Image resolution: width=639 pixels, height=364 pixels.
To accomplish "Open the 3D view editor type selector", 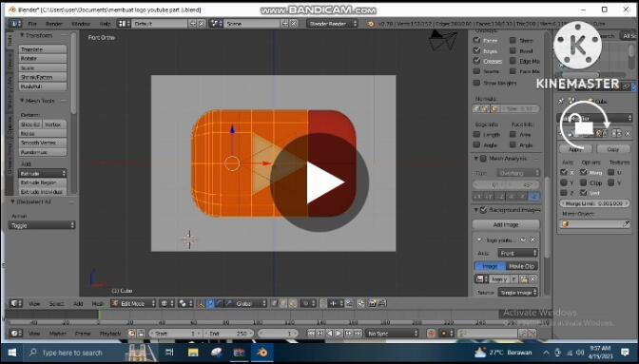I will click(x=16, y=303).
